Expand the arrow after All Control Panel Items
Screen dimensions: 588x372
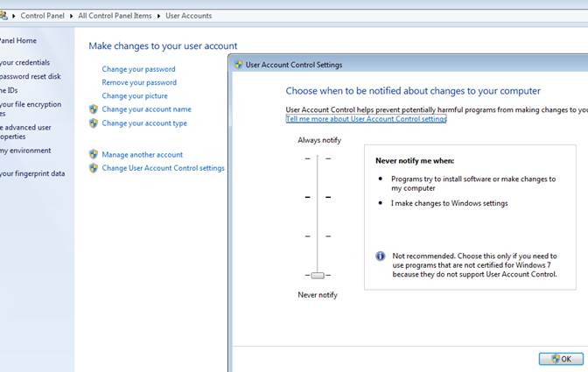pyautogui.click(x=158, y=16)
